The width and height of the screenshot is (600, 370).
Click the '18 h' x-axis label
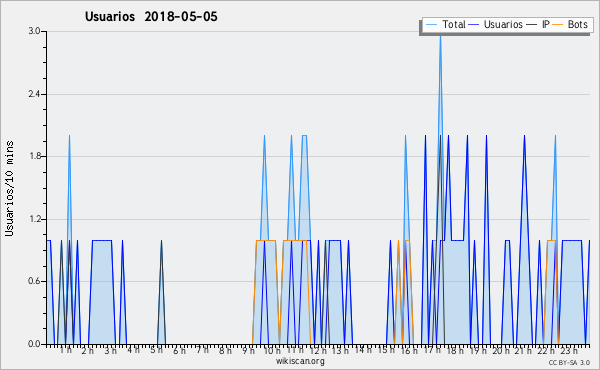coord(455,351)
